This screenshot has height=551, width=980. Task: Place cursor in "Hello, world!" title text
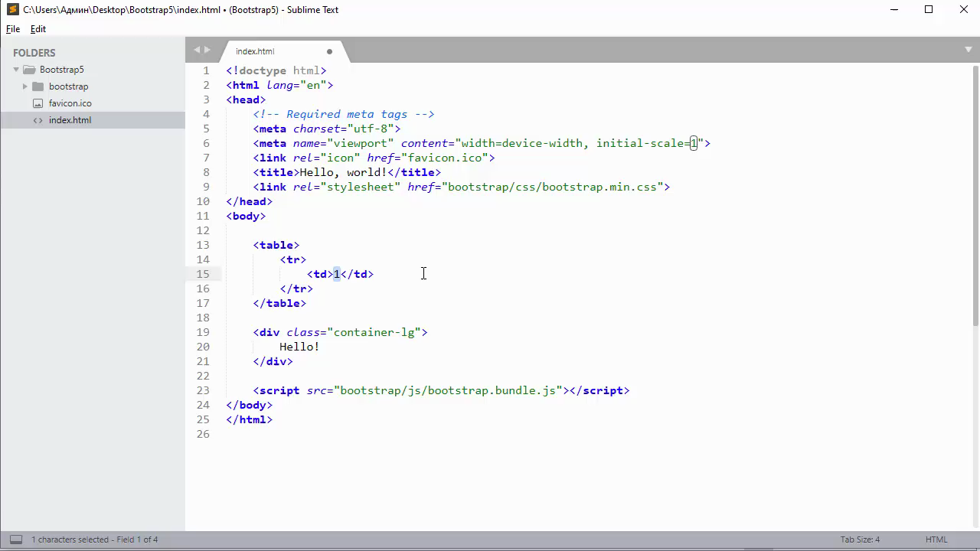click(x=343, y=172)
